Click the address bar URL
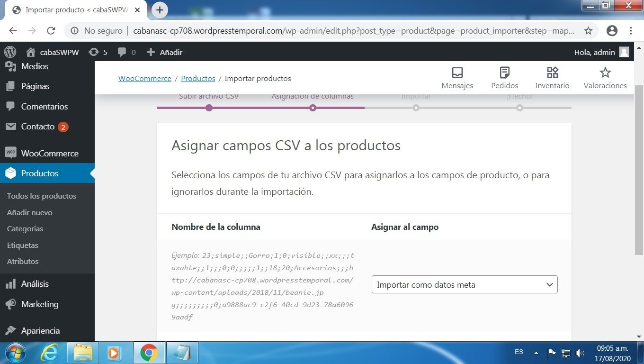This screenshot has width=644, height=364. click(x=354, y=31)
